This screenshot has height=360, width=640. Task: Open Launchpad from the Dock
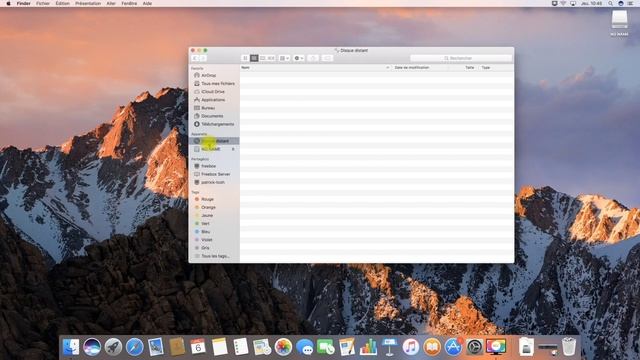pyautogui.click(x=113, y=347)
